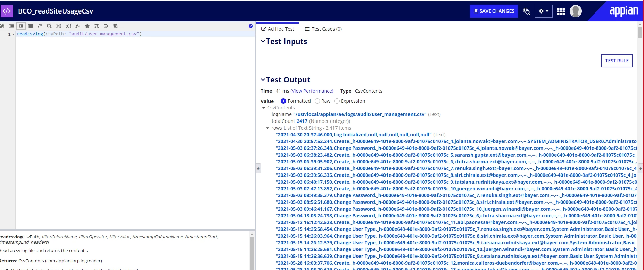The width and height of the screenshot is (644, 270).
Task: Click the 06:37:26 Change Password row
Action: click(x=456, y=148)
